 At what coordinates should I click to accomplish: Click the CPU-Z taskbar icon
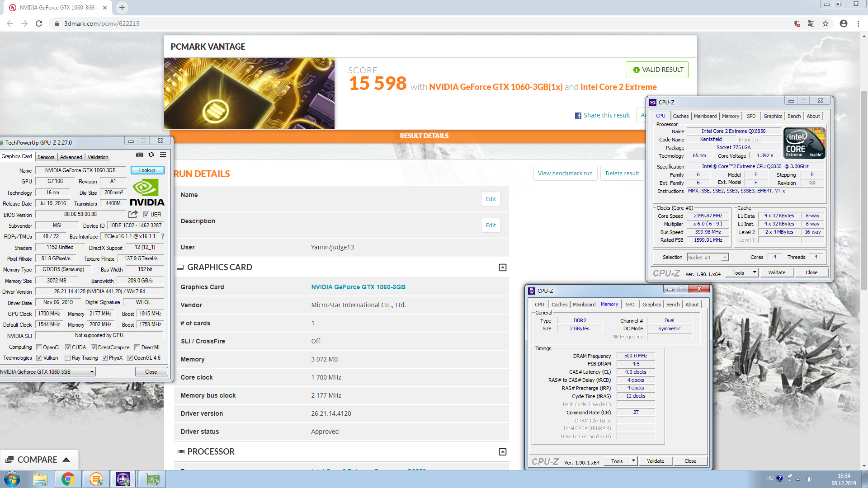point(123,479)
